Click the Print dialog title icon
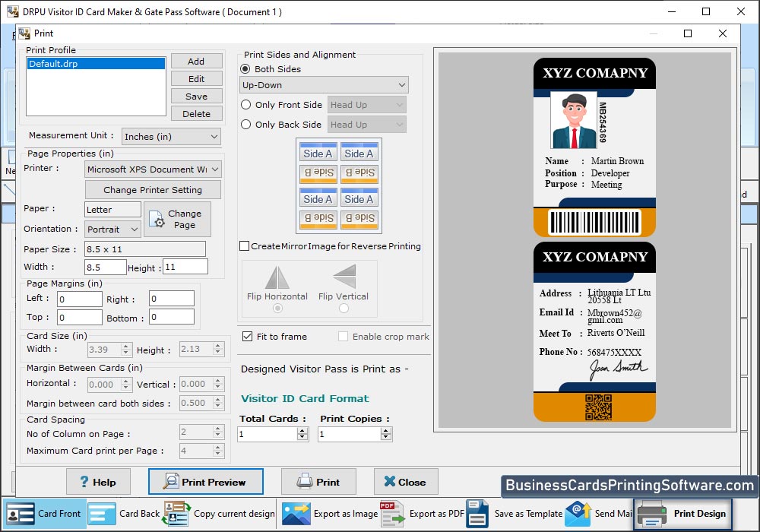This screenshot has width=760, height=532. click(24, 33)
